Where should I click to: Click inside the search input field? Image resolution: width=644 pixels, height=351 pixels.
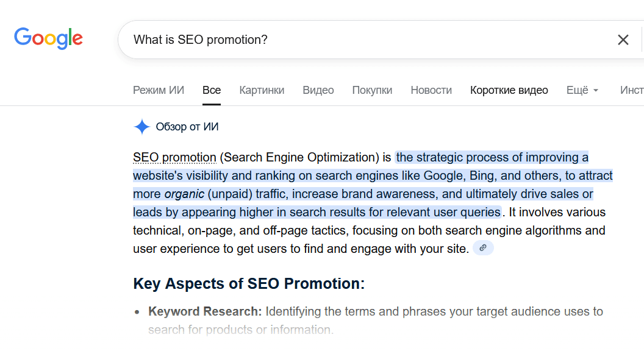point(366,40)
